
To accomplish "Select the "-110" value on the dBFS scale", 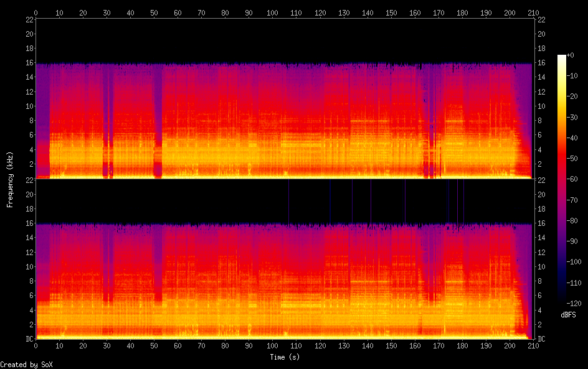I will (x=574, y=283).
